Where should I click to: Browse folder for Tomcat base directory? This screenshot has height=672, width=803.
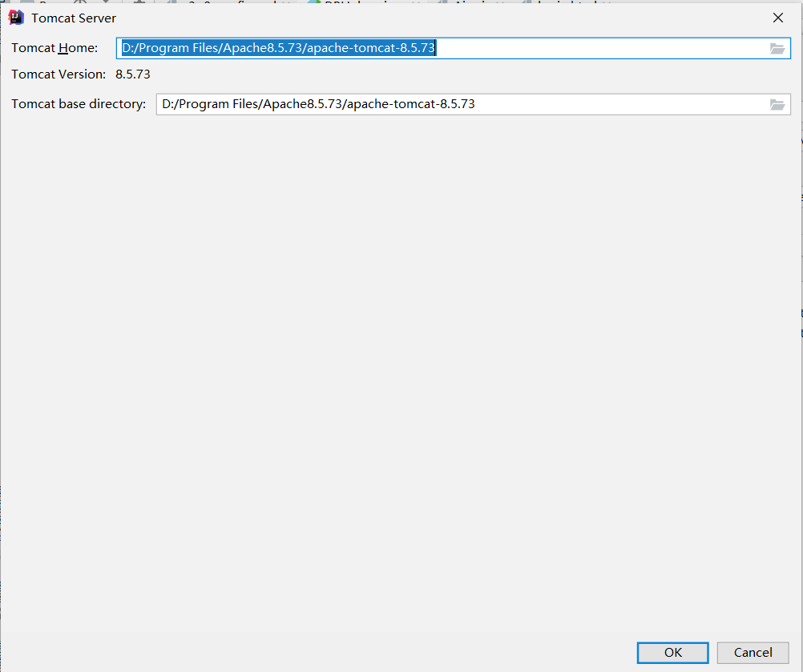(x=777, y=105)
